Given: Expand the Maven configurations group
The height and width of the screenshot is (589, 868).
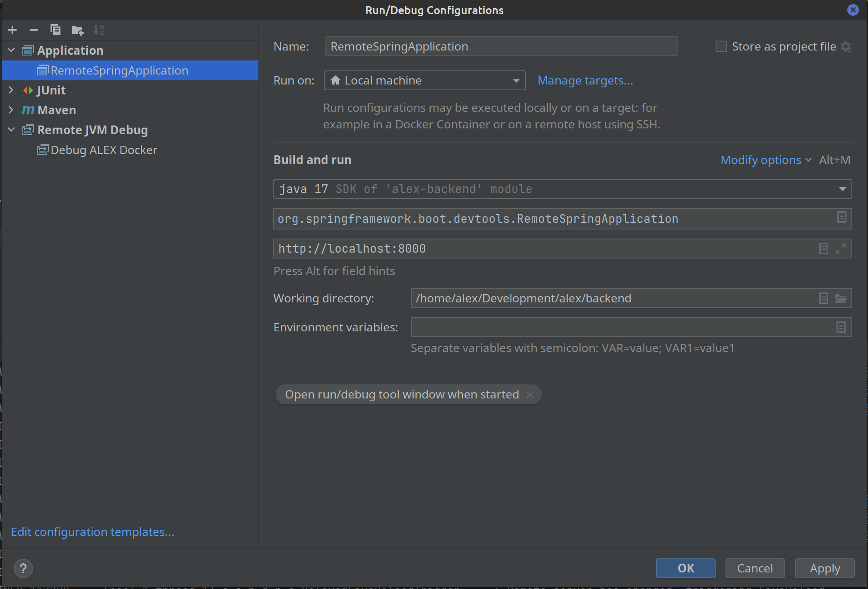Looking at the screenshot, I should click(12, 110).
